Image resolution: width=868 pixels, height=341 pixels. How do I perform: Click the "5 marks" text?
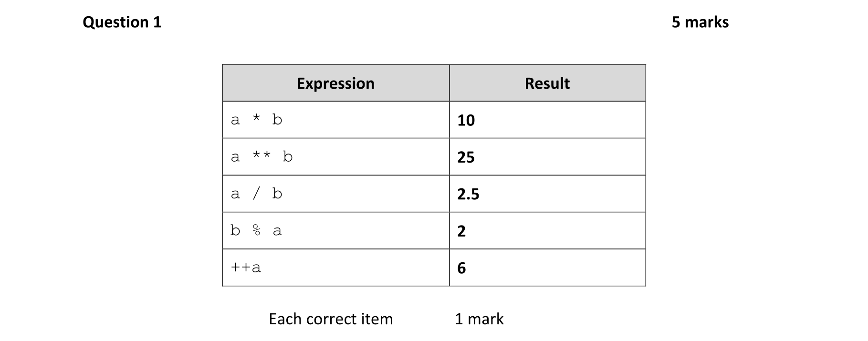[700, 22]
